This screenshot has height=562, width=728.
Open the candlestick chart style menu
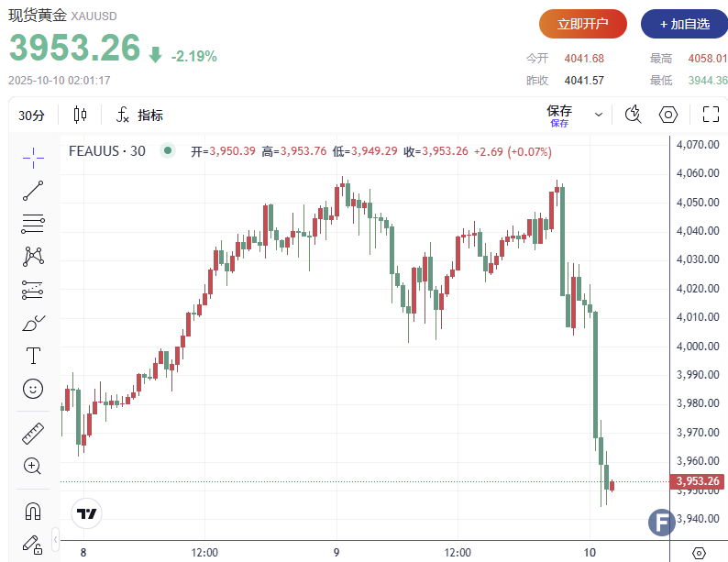pos(80,115)
